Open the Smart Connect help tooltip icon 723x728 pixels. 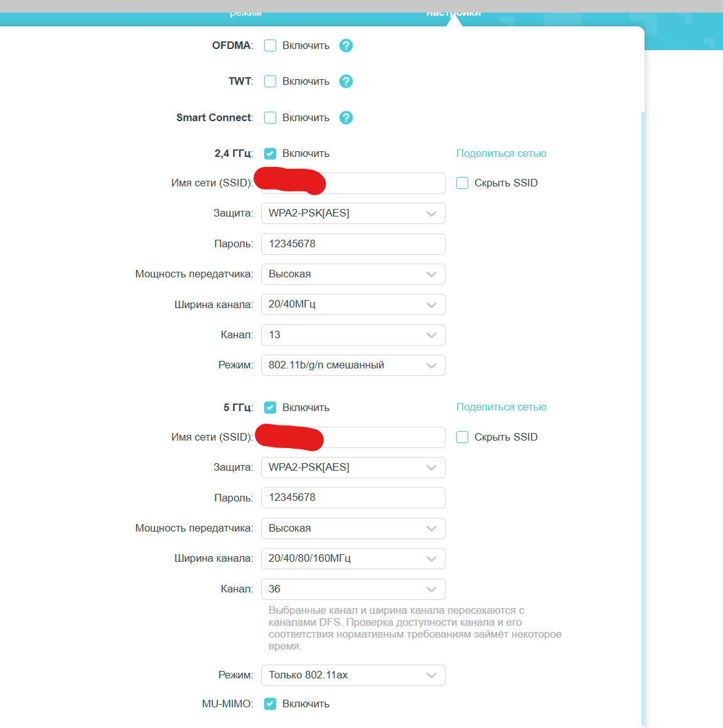346,118
